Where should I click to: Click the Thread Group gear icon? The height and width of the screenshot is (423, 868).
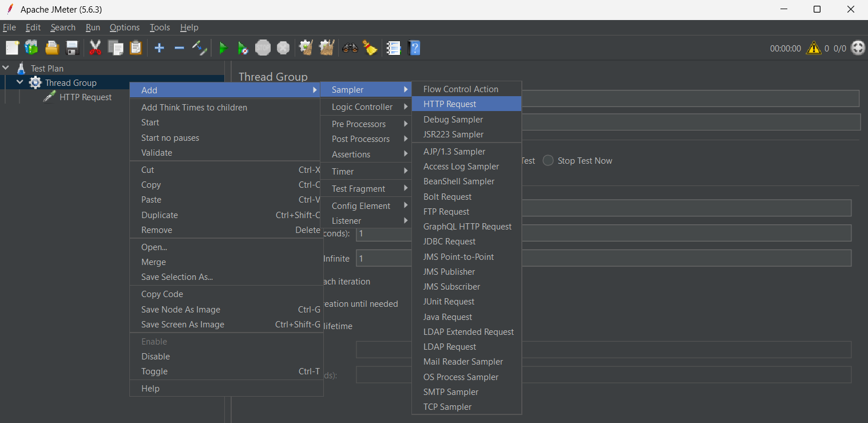(x=35, y=82)
